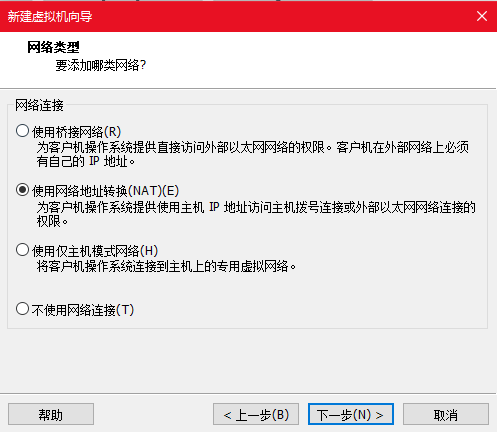Select the 使用桥接网络(R) radio button
Screen dimensions: 497x432
coord(22,131)
